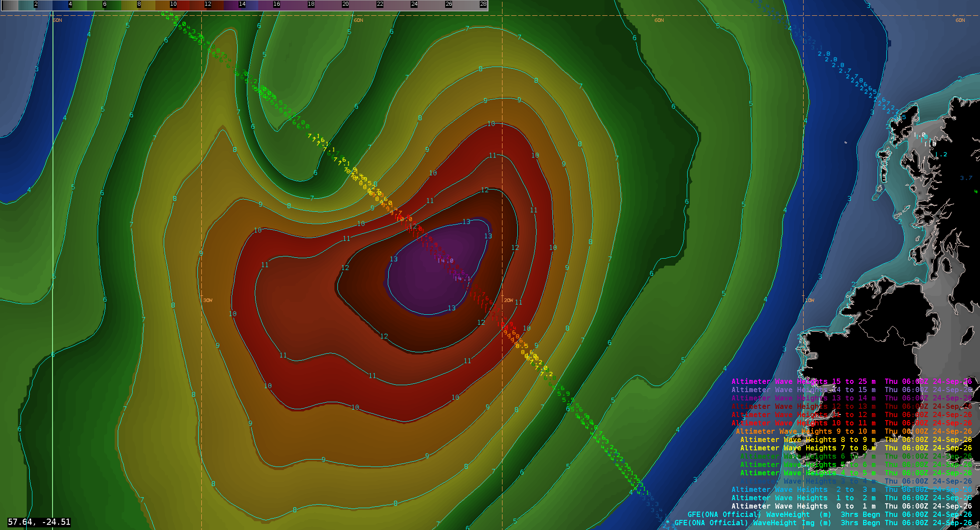Screen dimensions: 980x530
Task: Click the 10W longitude label
Action: 810,300
